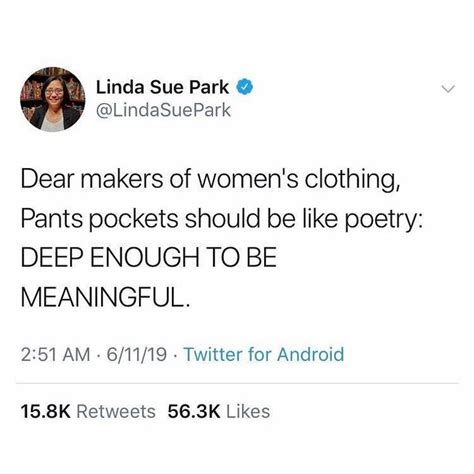Click the word 'Android' in source
Image resolution: width=474 pixels, height=474 pixels.
tap(311, 354)
